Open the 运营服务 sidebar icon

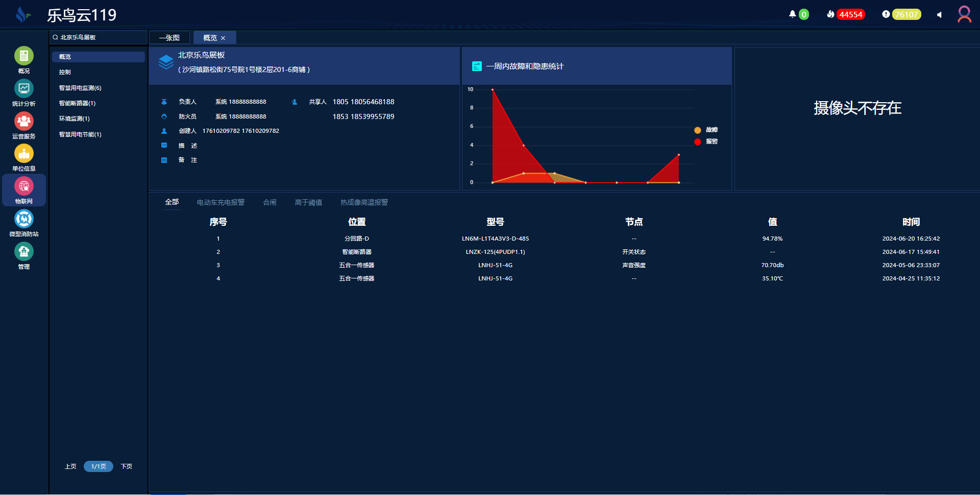(x=23, y=122)
